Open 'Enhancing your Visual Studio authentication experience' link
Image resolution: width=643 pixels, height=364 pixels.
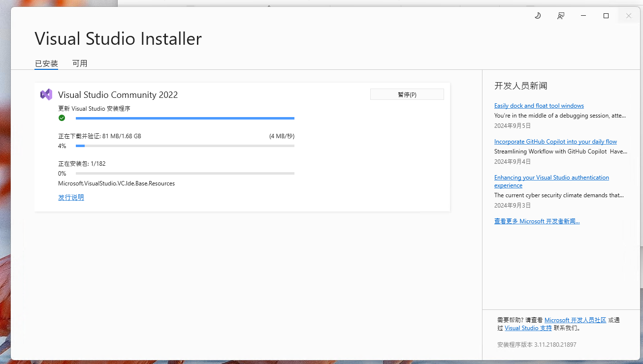pos(551,182)
